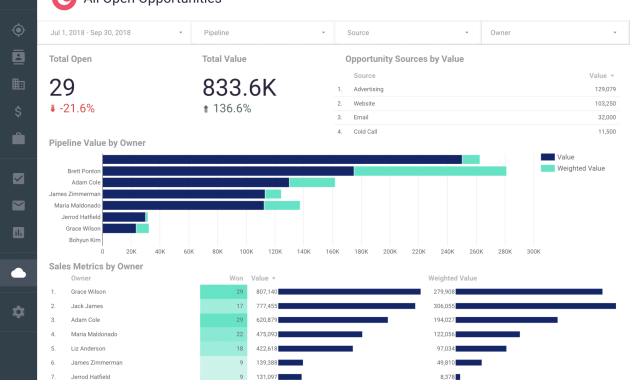
Task: Toggle the Value legend swatch
Action: click(548, 157)
